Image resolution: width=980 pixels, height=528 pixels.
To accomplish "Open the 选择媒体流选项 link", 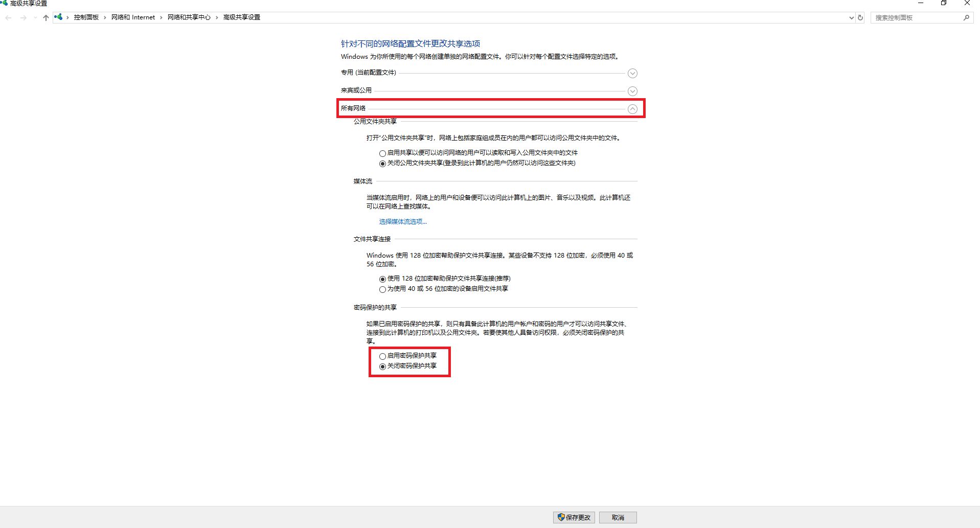I will point(402,222).
